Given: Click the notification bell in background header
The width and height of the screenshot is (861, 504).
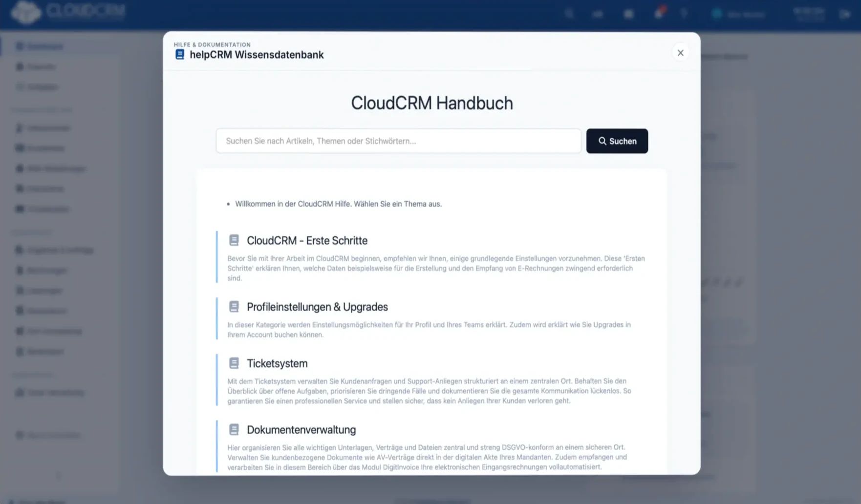Looking at the screenshot, I should [x=659, y=14].
